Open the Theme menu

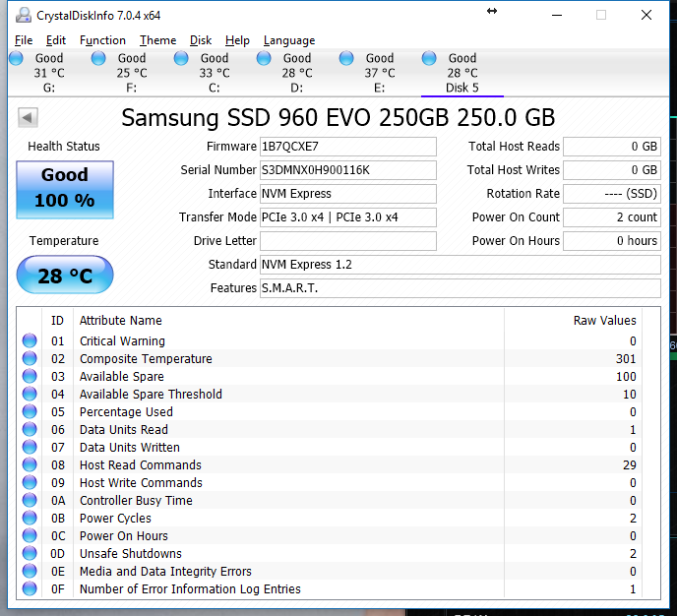point(157,40)
